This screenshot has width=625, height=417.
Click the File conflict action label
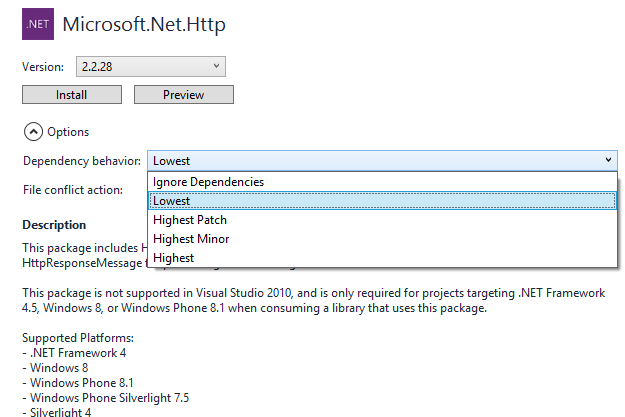pyautogui.click(x=73, y=190)
